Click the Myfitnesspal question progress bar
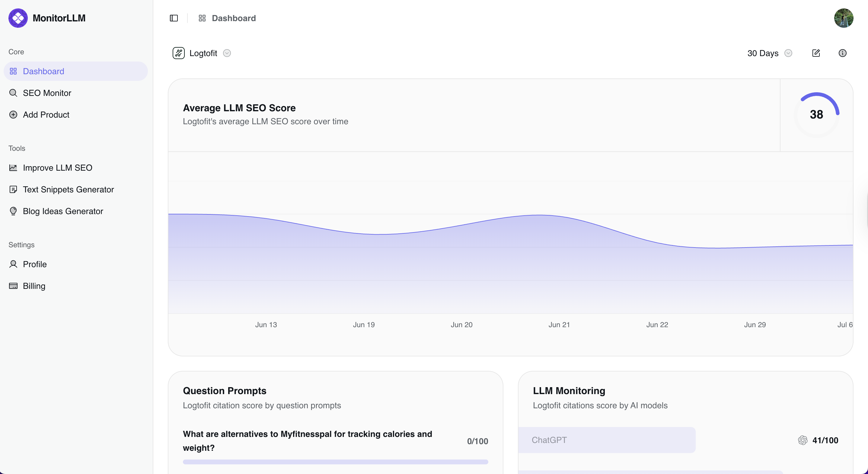Viewport: 868px width, 474px height. (x=335, y=462)
